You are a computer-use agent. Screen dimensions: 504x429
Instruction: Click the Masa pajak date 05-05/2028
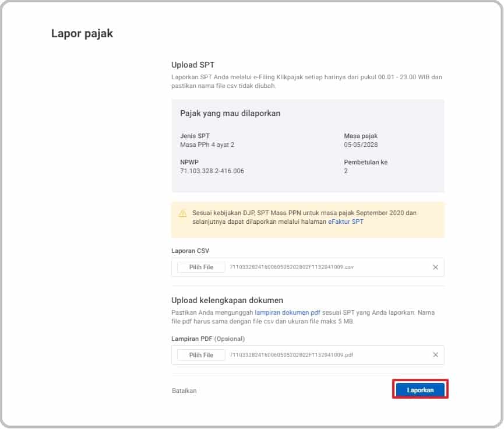pos(361,145)
